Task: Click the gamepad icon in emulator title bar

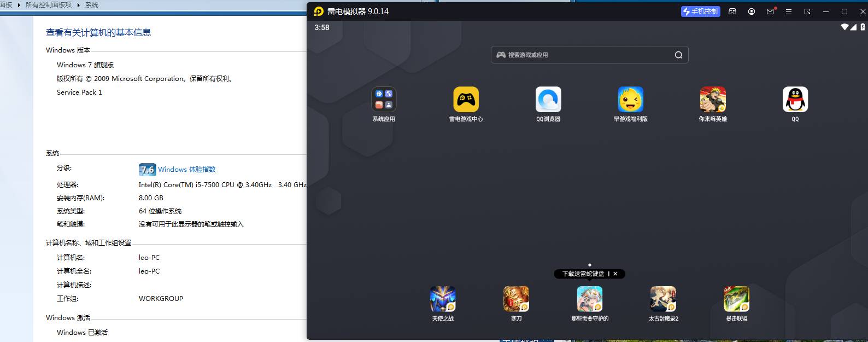Action: (x=732, y=11)
